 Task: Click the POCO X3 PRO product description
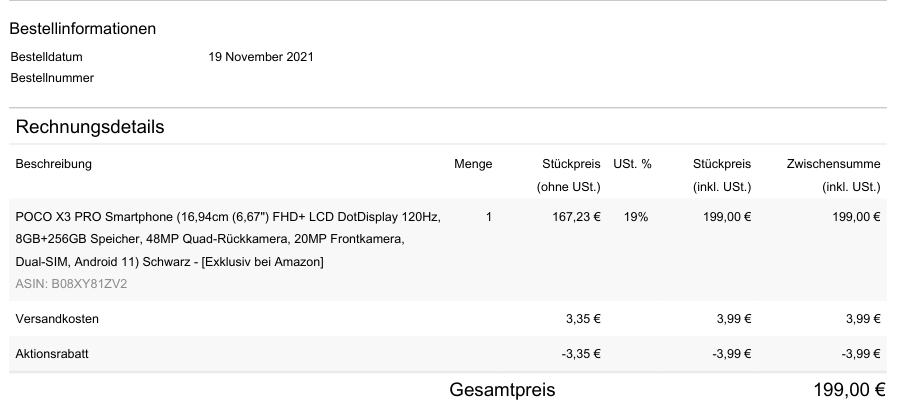coord(227,239)
